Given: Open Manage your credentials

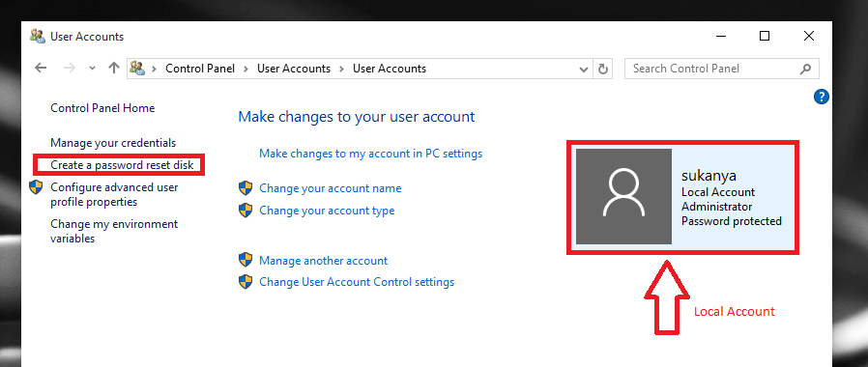Looking at the screenshot, I should [x=113, y=143].
